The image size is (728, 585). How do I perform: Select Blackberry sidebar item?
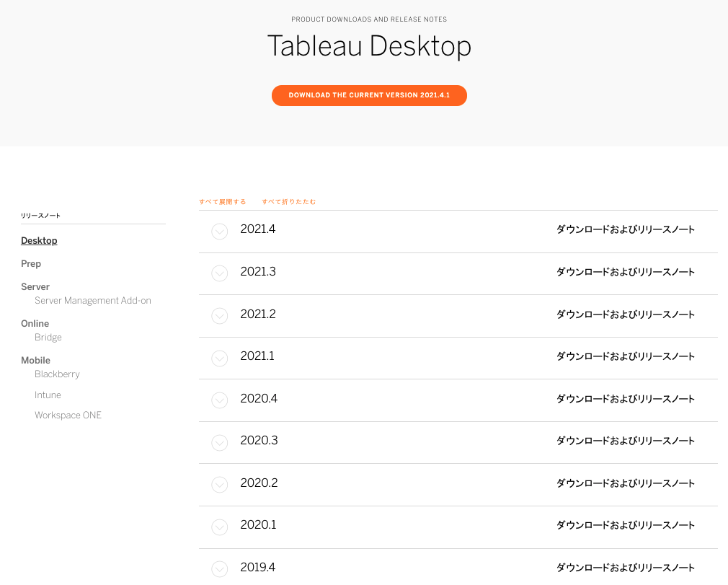tap(57, 374)
